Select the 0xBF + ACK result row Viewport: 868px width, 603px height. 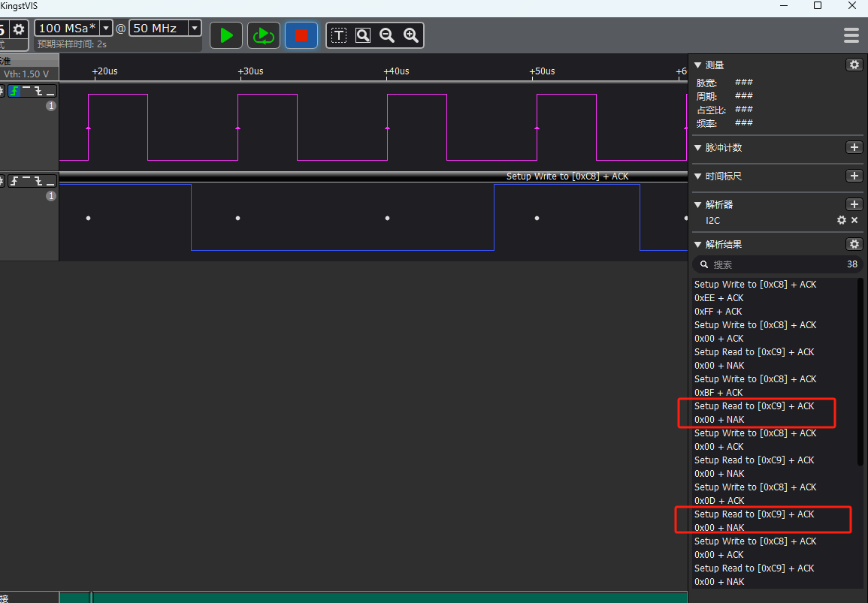718,392
